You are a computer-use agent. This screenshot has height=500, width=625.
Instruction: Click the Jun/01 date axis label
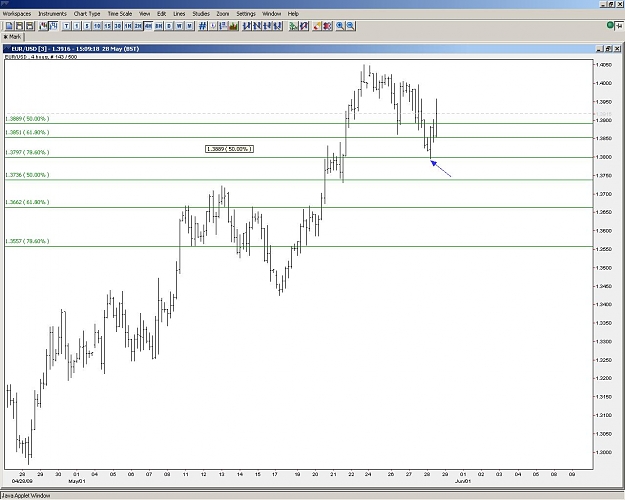463,481
